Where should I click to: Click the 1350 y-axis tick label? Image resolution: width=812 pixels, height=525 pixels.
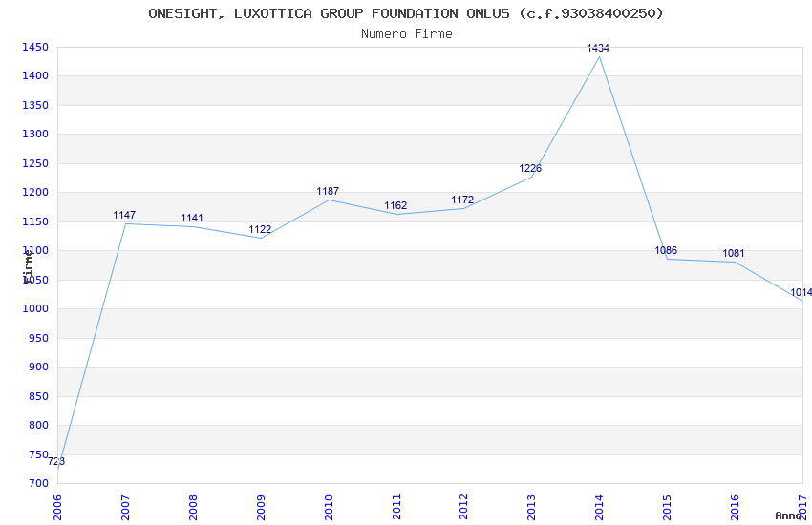click(x=35, y=105)
